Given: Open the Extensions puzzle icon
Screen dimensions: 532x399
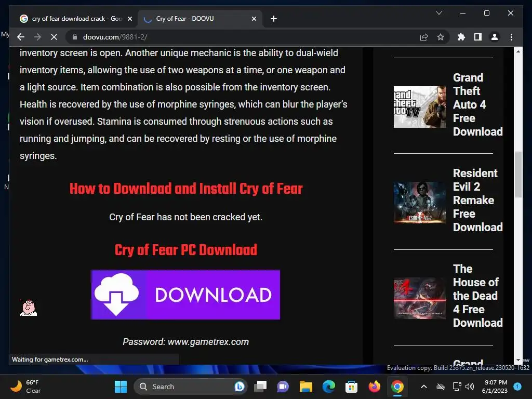Looking at the screenshot, I should coord(461,37).
